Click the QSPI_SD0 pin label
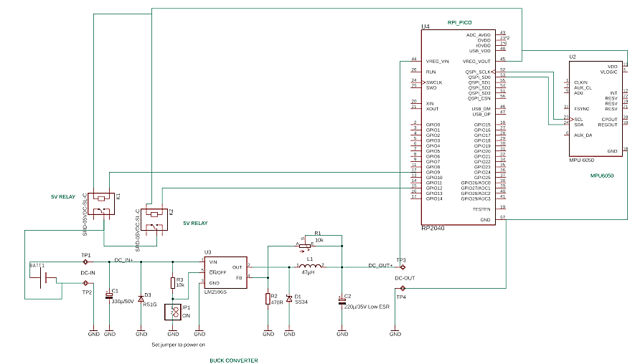The width and height of the screenshot is (635, 364). [x=479, y=77]
